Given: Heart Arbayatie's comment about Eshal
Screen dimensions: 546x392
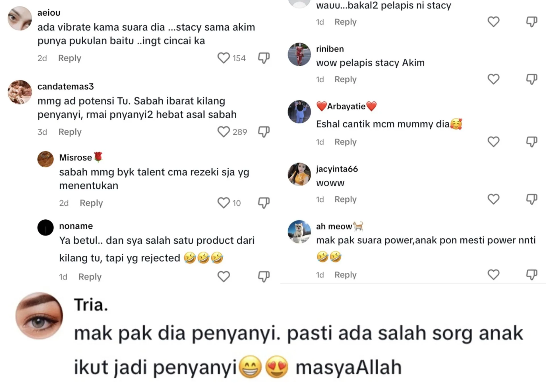Looking at the screenshot, I should tap(493, 141).
